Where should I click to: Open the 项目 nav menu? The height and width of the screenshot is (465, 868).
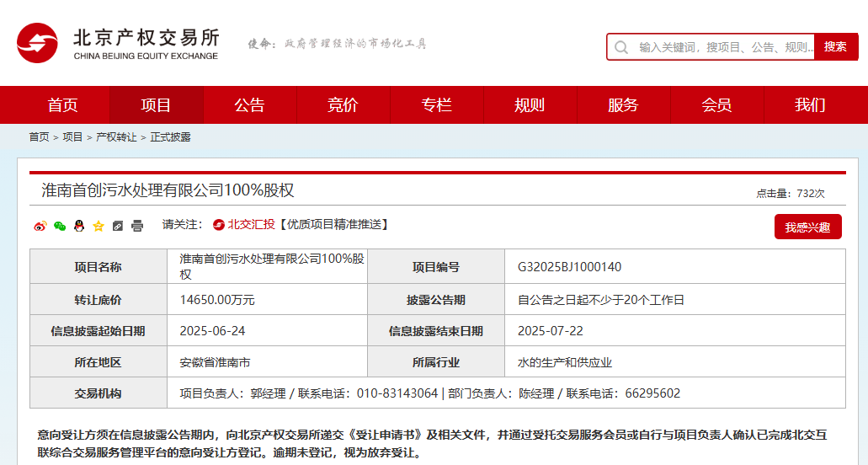(156, 104)
